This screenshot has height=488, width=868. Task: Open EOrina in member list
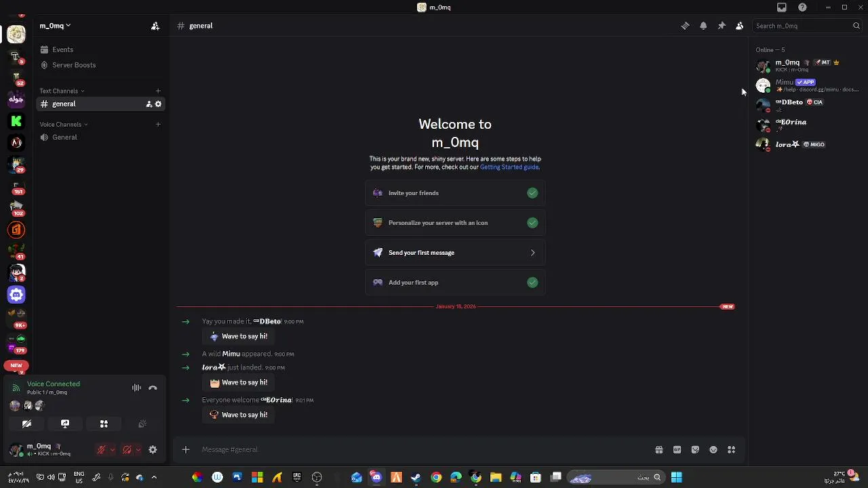(808, 125)
